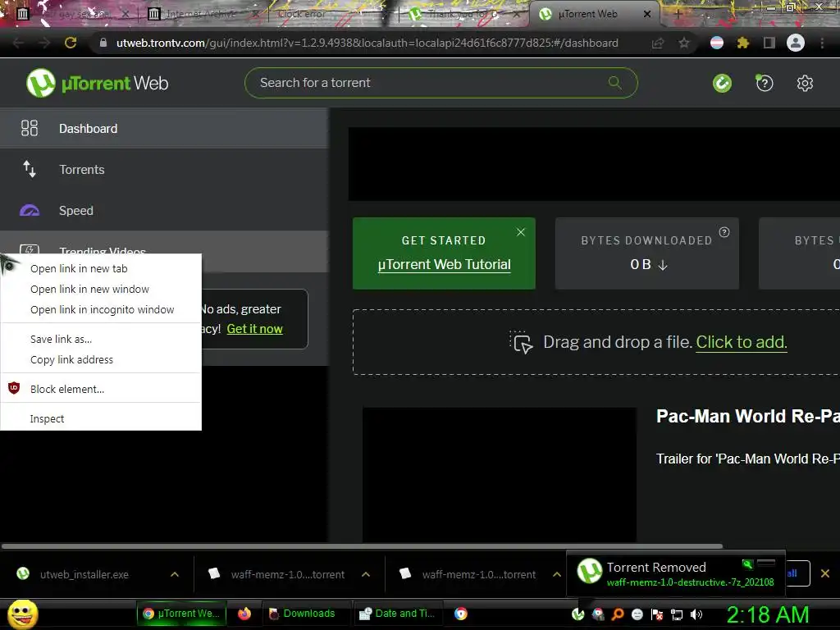
Task: Reload the page in browser toolbar
Action: pyautogui.click(x=71, y=43)
